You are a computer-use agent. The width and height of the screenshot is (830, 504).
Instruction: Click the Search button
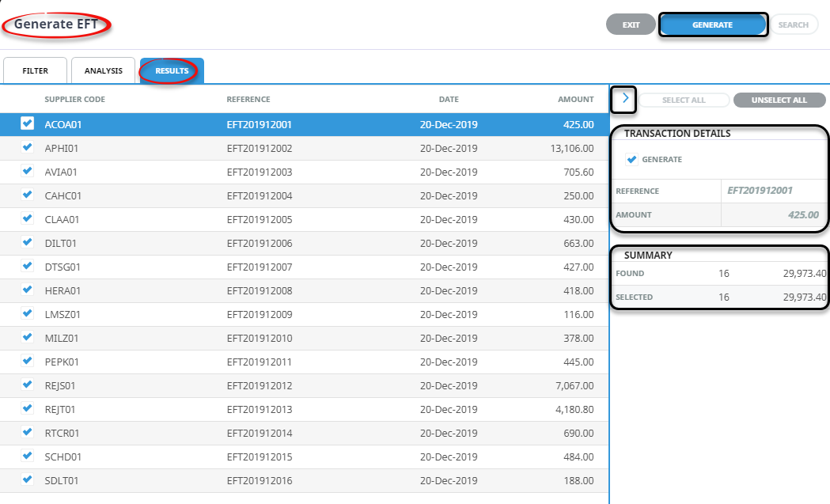coord(793,25)
